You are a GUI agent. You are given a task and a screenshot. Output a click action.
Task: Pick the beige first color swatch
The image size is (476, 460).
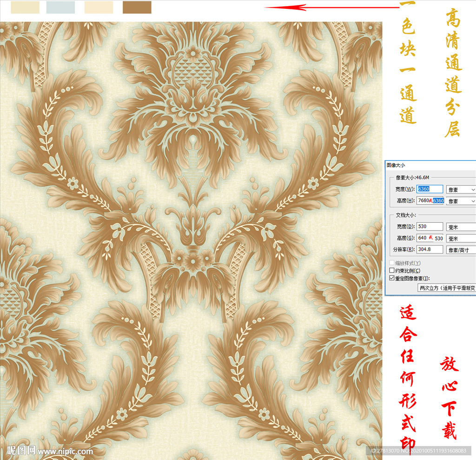click(25, 7)
